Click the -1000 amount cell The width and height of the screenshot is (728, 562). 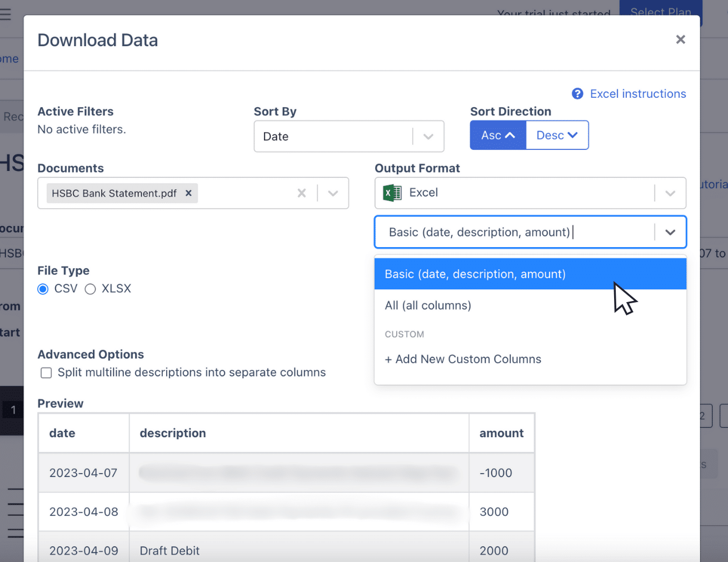tap(502, 473)
